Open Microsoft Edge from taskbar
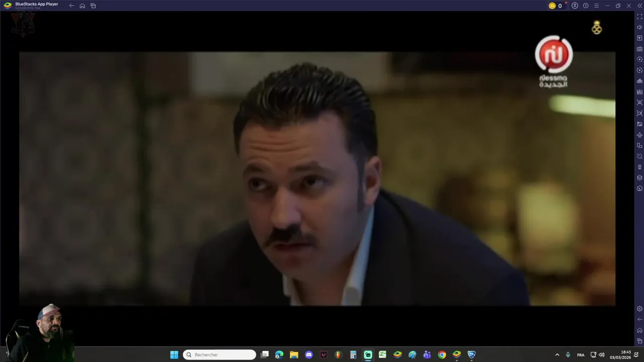The width and height of the screenshot is (644, 362). pyautogui.click(x=279, y=355)
